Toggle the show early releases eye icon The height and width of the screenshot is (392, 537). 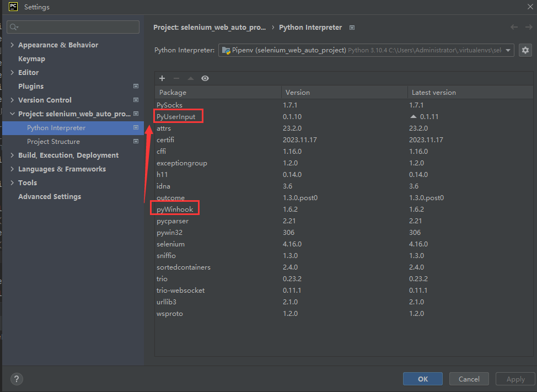(205, 78)
